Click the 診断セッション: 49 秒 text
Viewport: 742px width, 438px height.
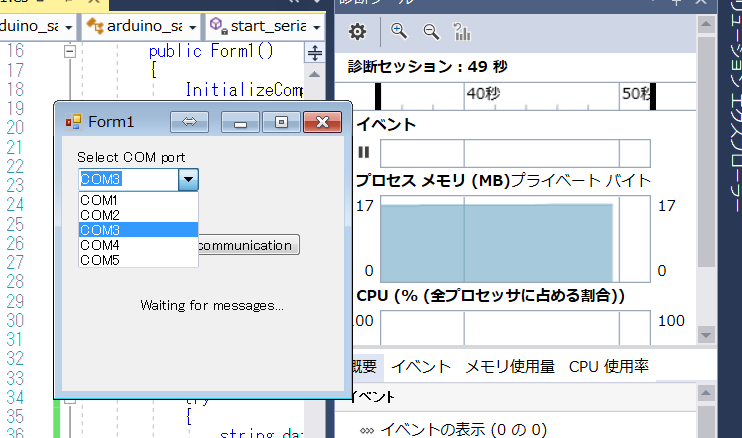pyautogui.click(x=427, y=66)
